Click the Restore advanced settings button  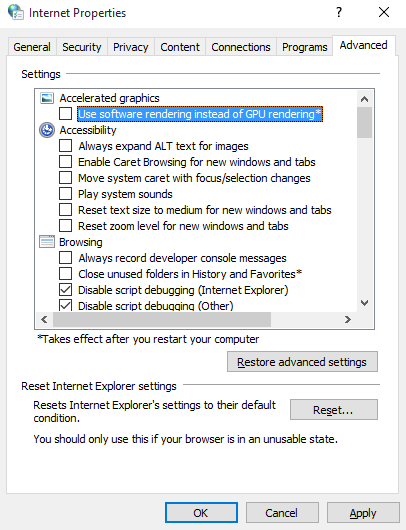point(302,362)
